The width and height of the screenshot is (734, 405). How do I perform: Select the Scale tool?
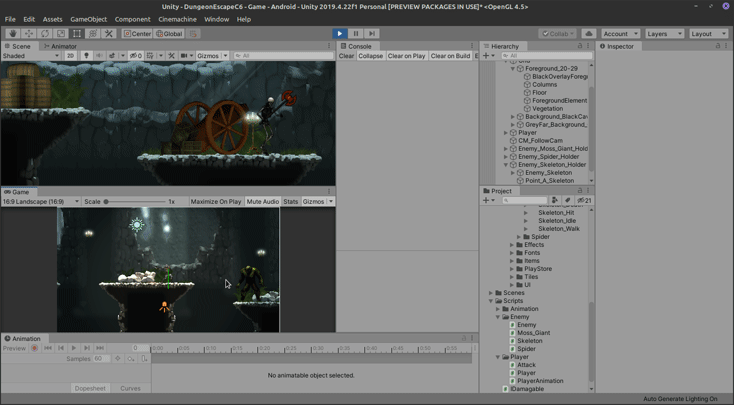pos(61,34)
